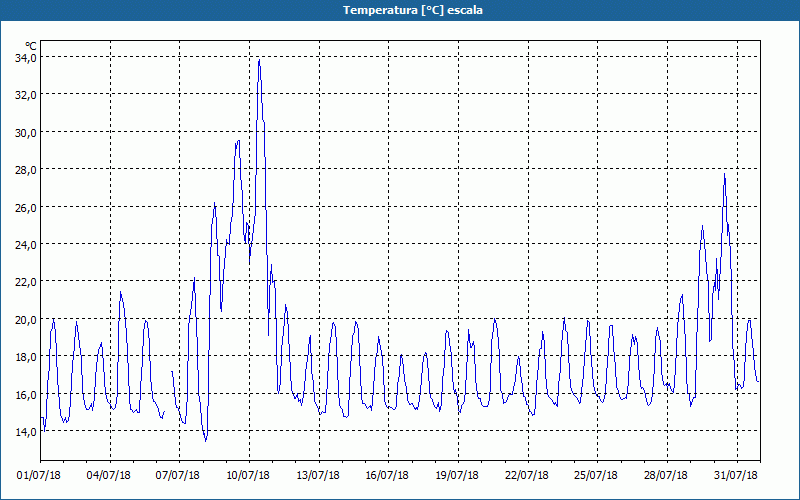Select the 24,0 axis value
The width and height of the screenshot is (800, 500).
25,244
